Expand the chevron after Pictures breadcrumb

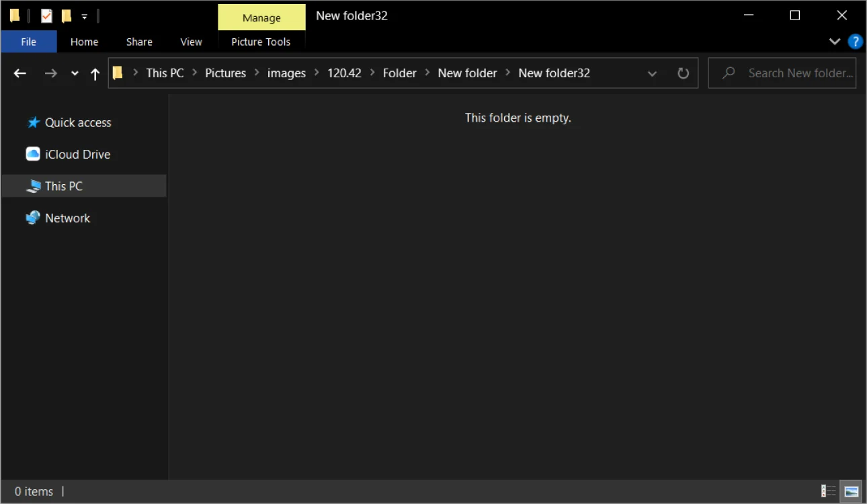[x=256, y=73]
